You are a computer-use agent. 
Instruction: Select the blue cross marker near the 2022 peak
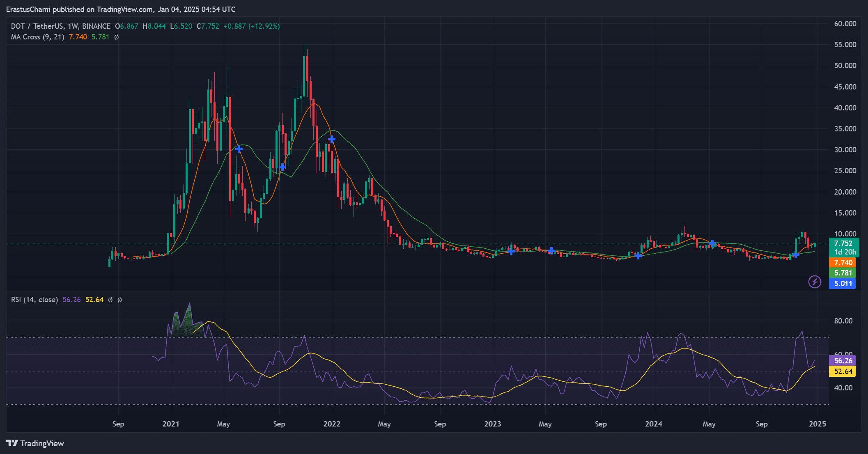(x=332, y=139)
